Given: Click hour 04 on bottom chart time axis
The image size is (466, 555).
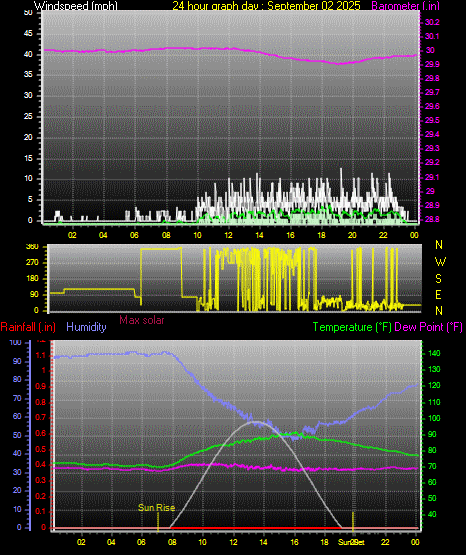Looking at the screenshot, I should (111, 542).
